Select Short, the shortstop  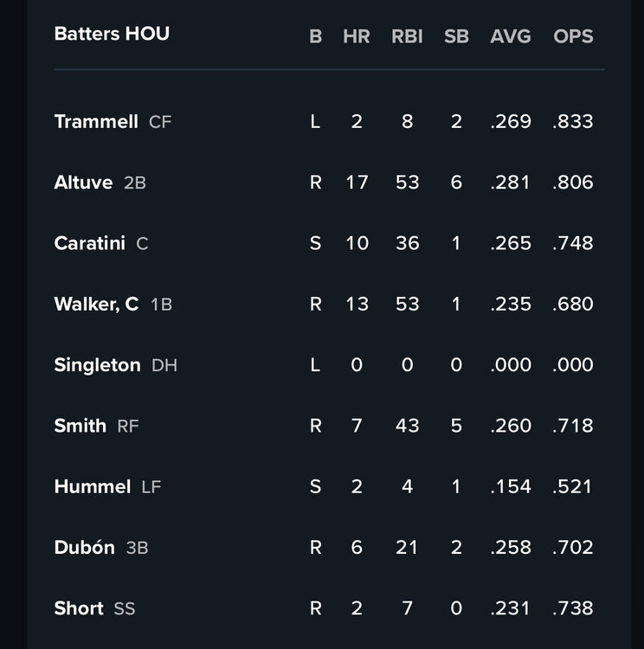[x=79, y=608]
